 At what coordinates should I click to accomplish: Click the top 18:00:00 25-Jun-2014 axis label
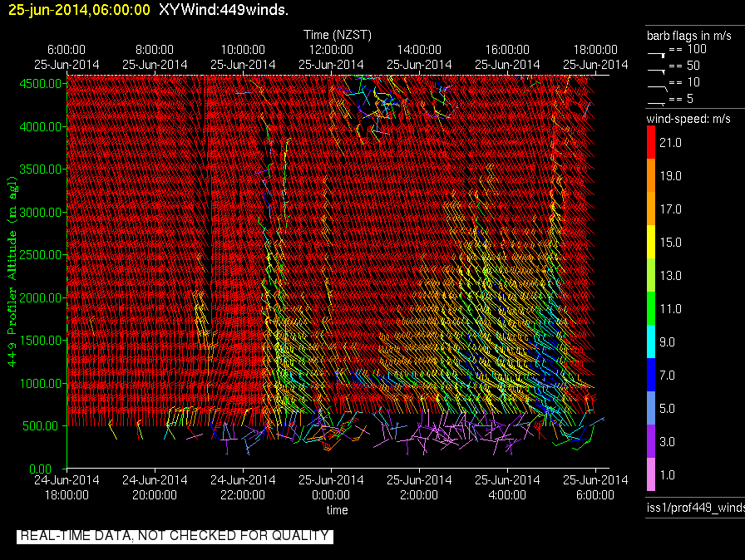(x=595, y=57)
